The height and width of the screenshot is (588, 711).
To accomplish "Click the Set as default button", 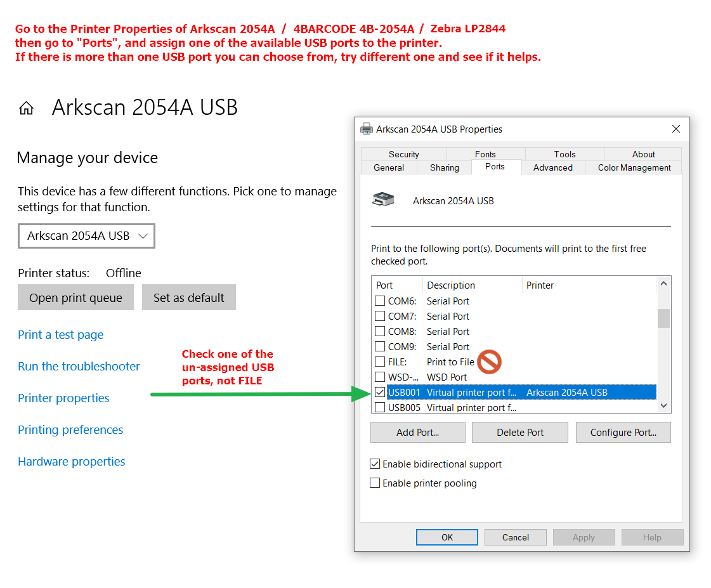I will pyautogui.click(x=188, y=297).
